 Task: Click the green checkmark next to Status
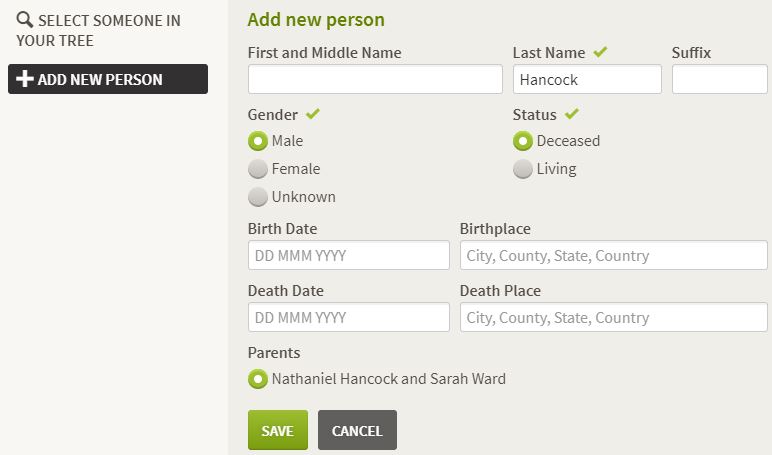(572, 114)
